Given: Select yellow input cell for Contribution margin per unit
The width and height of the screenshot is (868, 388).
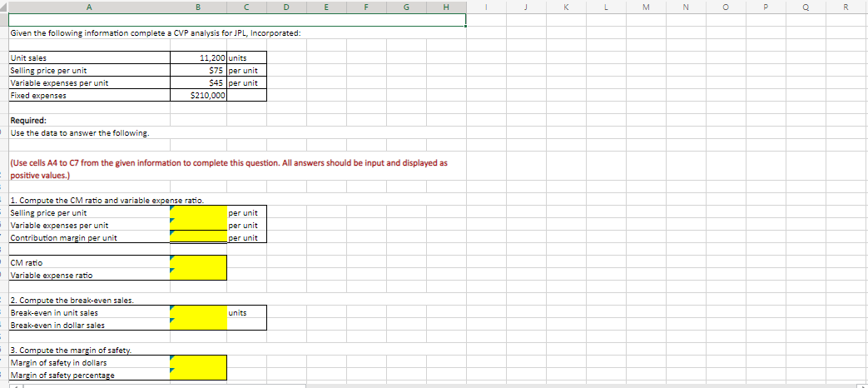Looking at the screenshot, I should coord(198,237).
